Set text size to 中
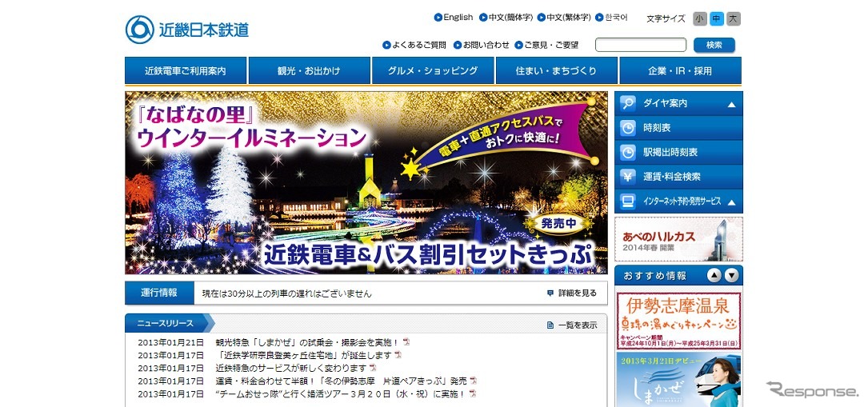The height and width of the screenshot is (407, 868). [x=717, y=19]
